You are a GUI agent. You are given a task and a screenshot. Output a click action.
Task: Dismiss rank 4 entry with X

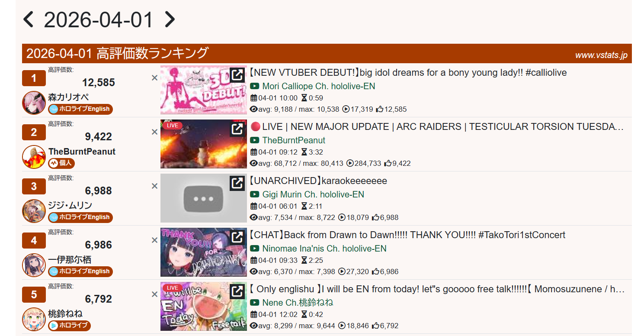click(154, 240)
